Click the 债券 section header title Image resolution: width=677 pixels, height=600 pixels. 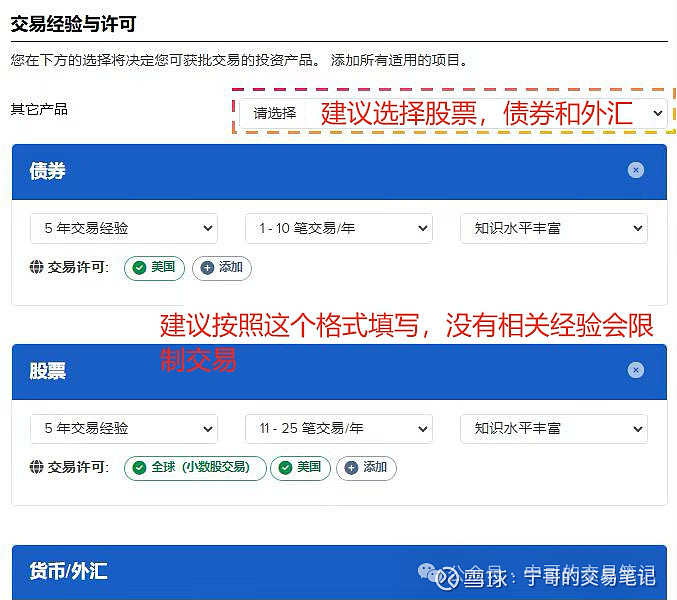pos(47,171)
